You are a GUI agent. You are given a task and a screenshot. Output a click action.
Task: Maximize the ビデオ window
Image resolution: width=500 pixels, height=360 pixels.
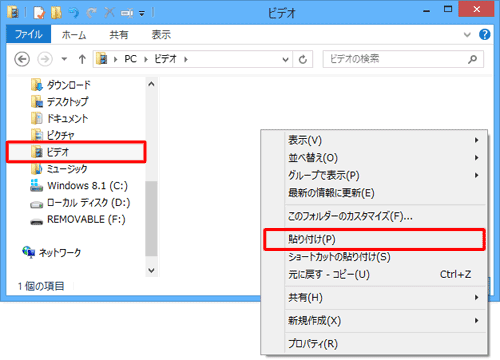[448, 10]
